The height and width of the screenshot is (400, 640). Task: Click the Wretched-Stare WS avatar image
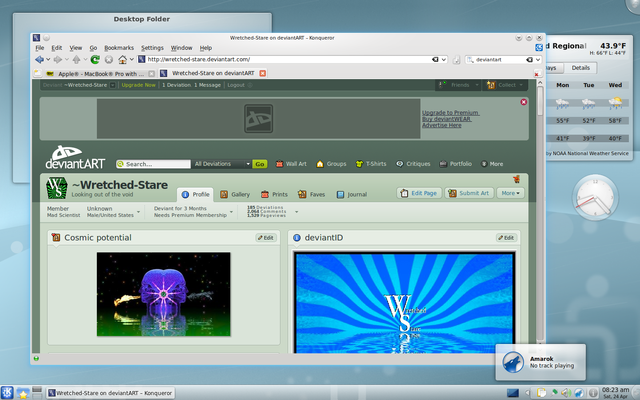click(57, 188)
